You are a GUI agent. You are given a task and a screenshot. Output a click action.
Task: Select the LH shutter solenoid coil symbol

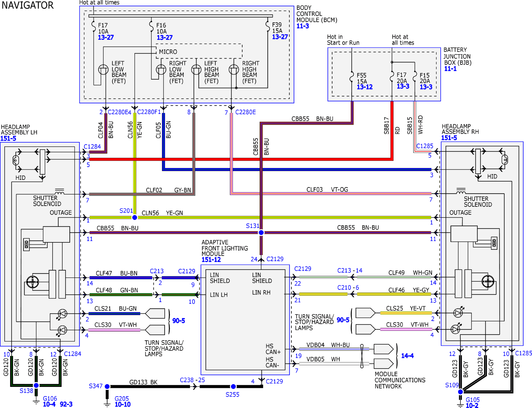click(x=59, y=192)
